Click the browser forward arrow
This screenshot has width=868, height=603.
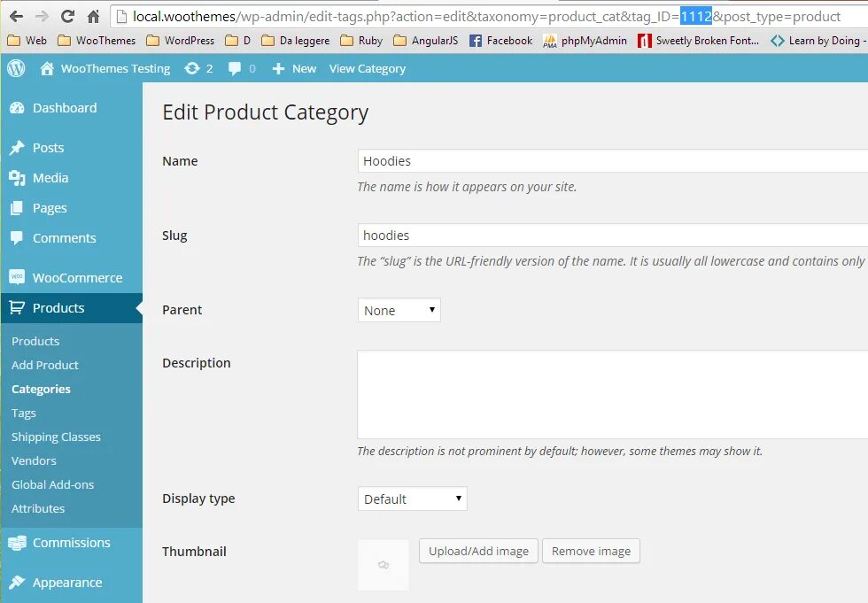point(43,17)
